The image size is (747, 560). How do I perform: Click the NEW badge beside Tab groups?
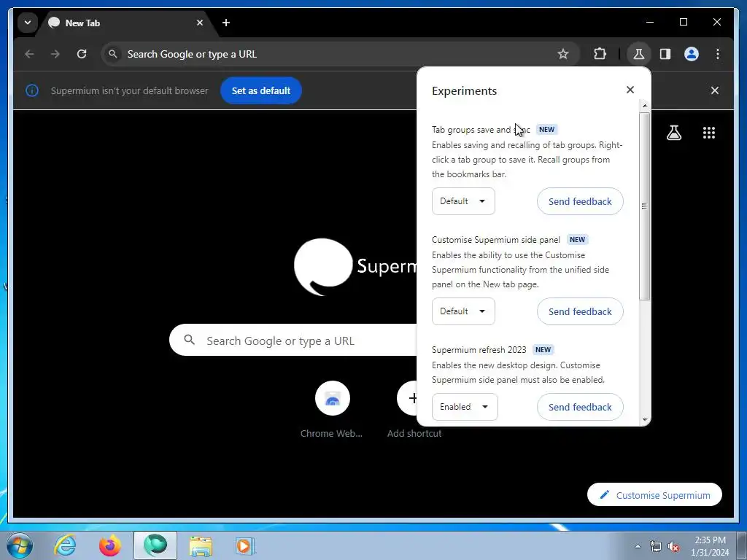(546, 130)
